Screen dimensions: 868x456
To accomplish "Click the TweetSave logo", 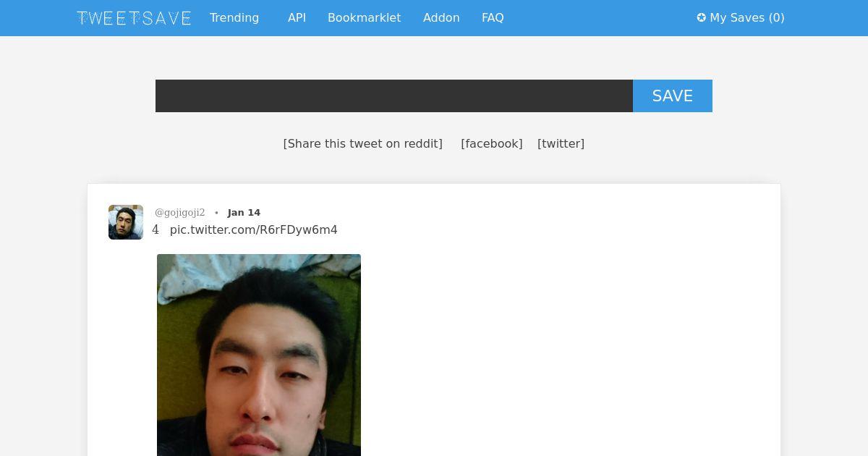I will point(134,18).
